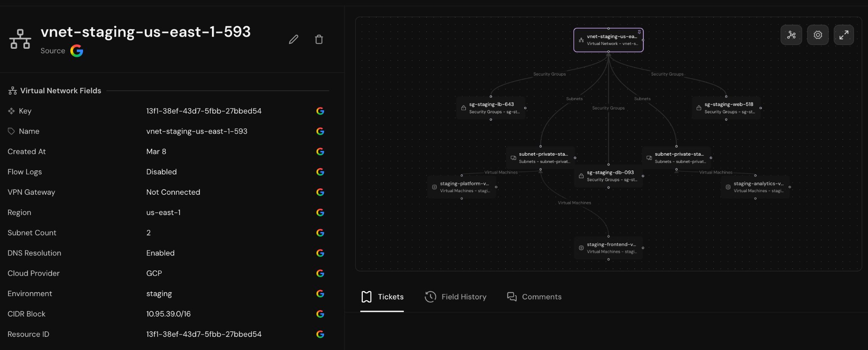The image size is (868, 350).
Task: Click Google icon in Flow Logs row
Action: pos(320,172)
